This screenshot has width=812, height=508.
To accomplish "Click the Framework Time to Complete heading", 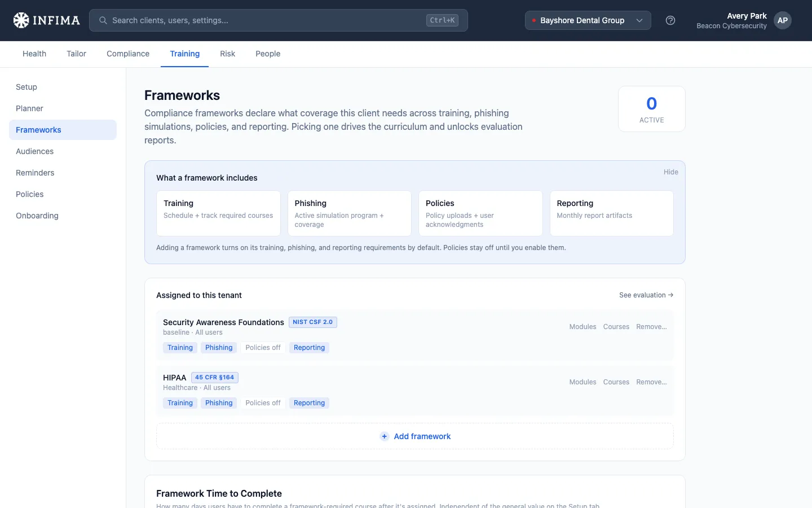I will 219,493.
